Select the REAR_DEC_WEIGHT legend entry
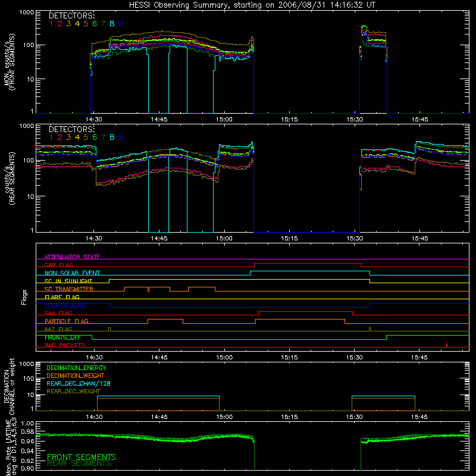This screenshot has width=476, height=476. tap(73, 392)
